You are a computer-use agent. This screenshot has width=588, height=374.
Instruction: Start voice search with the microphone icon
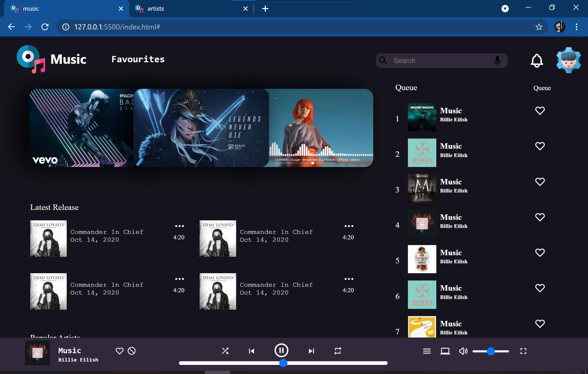click(x=497, y=60)
